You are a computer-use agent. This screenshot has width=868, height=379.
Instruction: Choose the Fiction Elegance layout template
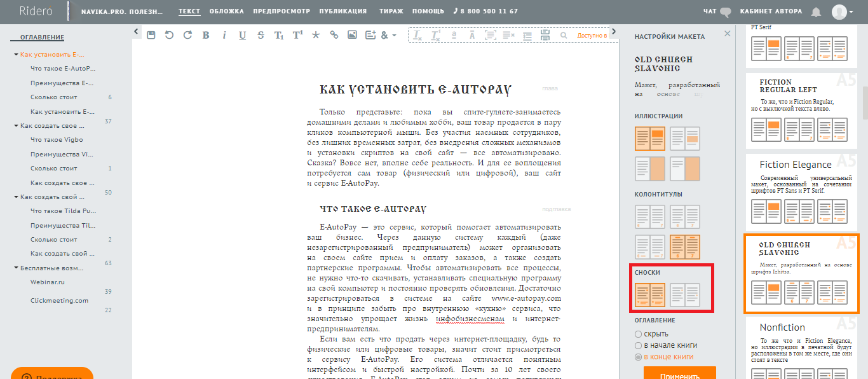point(796,165)
